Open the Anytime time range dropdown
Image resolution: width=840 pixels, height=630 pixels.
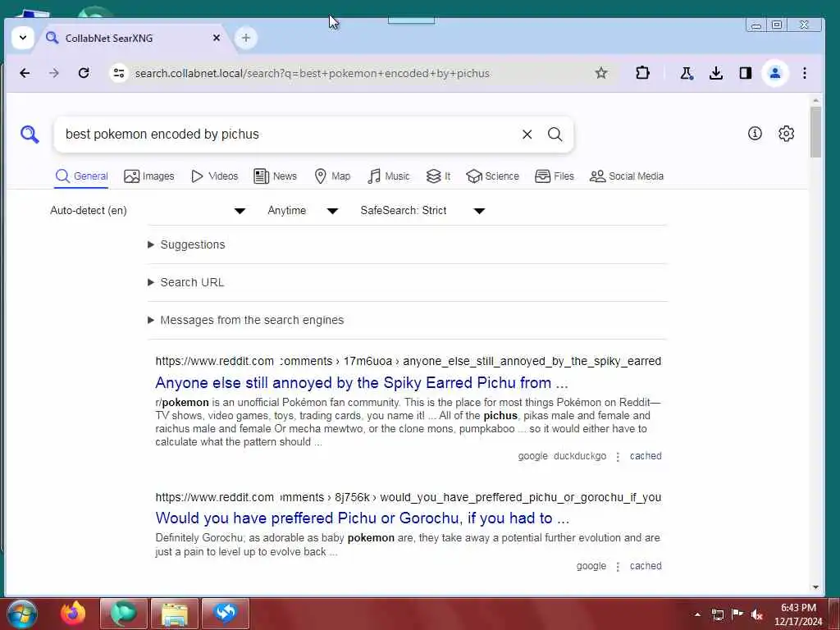tap(303, 211)
